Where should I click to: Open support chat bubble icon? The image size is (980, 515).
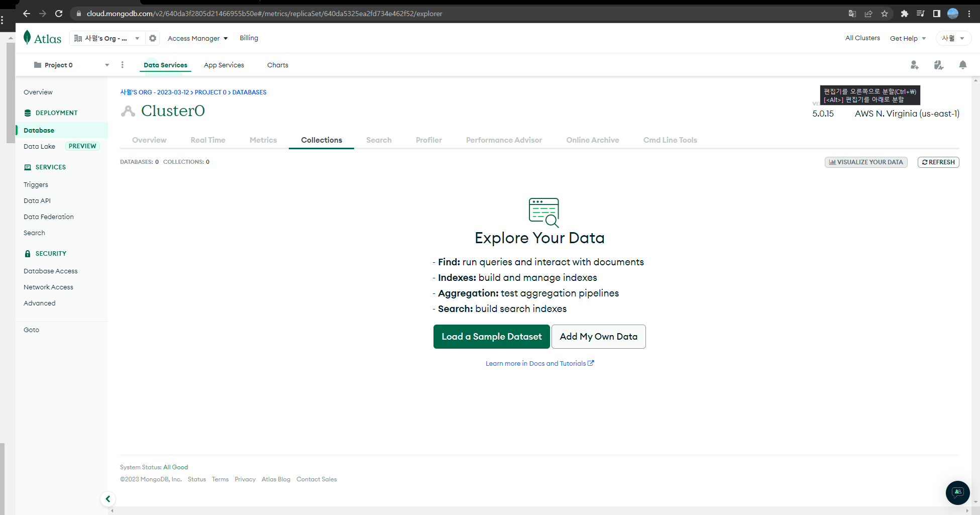click(x=957, y=492)
